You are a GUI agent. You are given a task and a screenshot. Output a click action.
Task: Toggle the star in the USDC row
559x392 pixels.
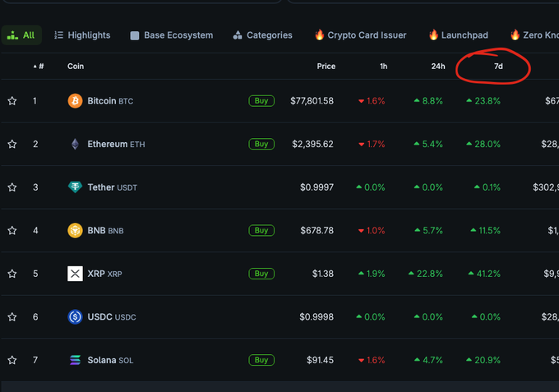pyautogui.click(x=12, y=317)
